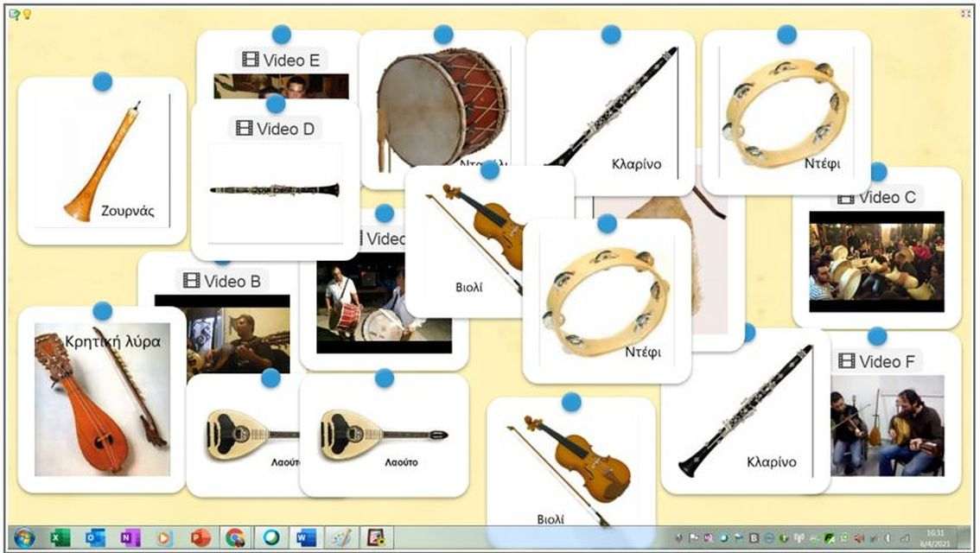Switch to Chrome in the taskbar
This screenshot has height=553, width=980.
click(x=235, y=537)
